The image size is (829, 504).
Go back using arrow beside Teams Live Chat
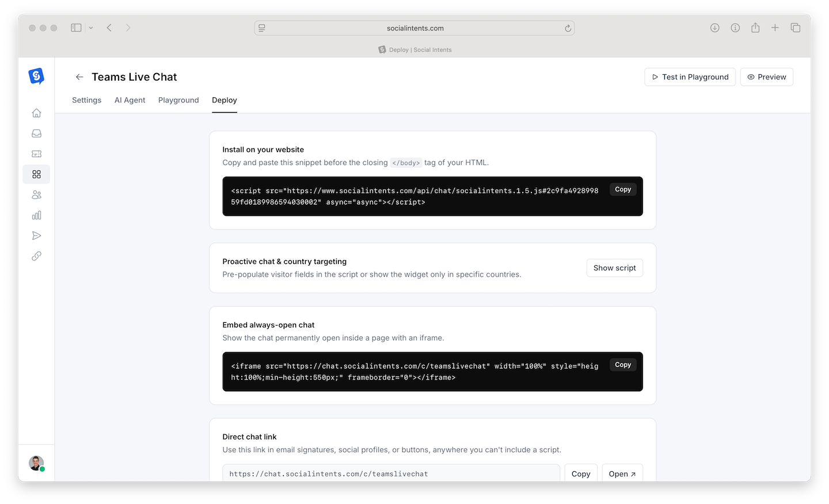79,77
